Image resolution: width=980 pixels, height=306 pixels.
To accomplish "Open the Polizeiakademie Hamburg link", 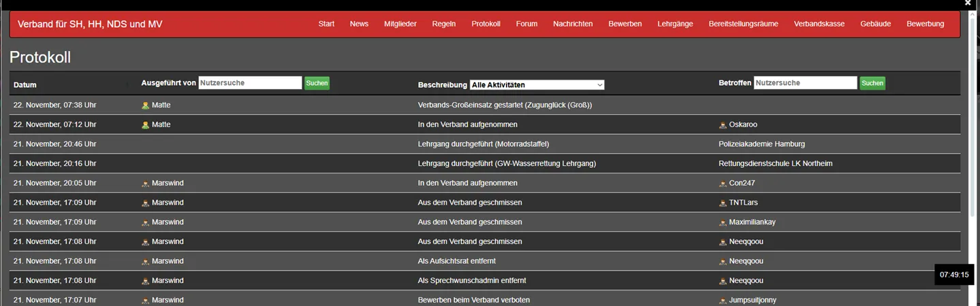I will 761,144.
